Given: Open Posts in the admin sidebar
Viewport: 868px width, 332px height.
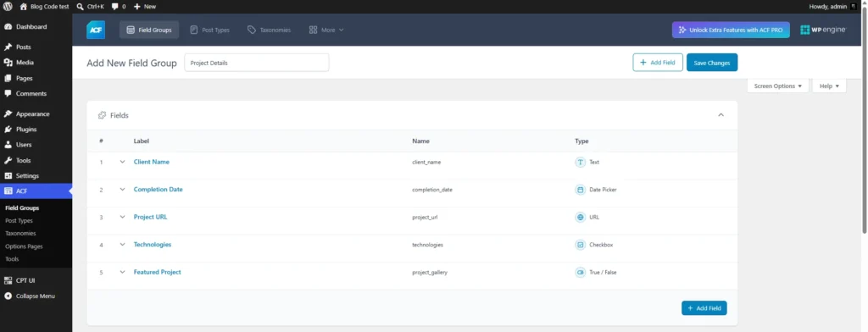Looking at the screenshot, I should pos(36,47).
